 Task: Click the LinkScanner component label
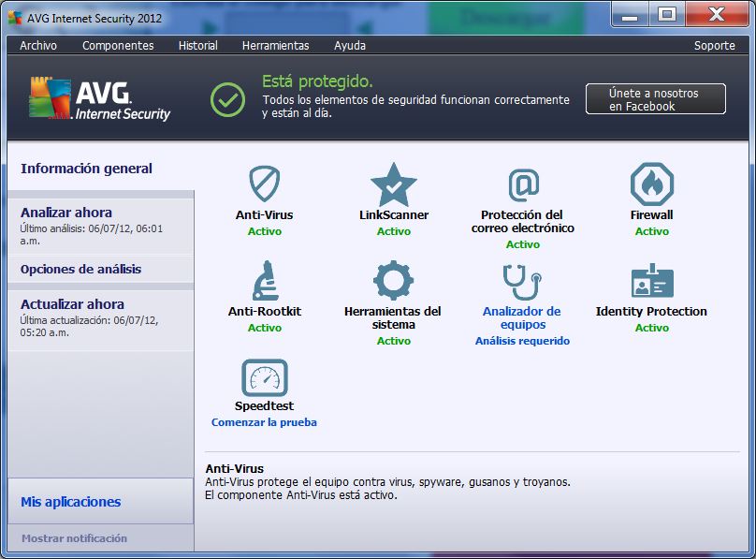(394, 215)
